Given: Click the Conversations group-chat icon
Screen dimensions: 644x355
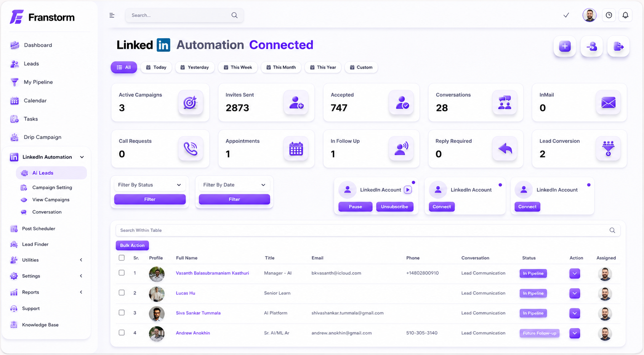Looking at the screenshot, I should tap(505, 103).
